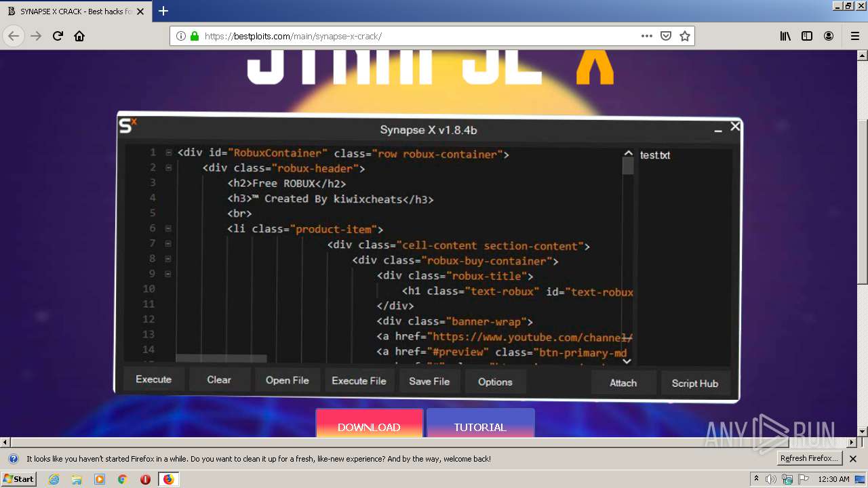
Task: Save page to Pocket
Action: click(666, 36)
